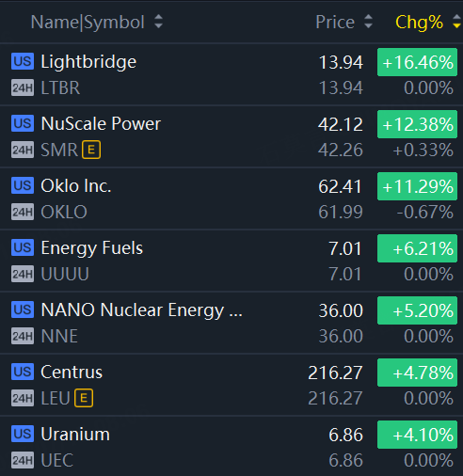Select the Centrus price 216.27
Screen dimensions: 463x476
[x=335, y=373]
